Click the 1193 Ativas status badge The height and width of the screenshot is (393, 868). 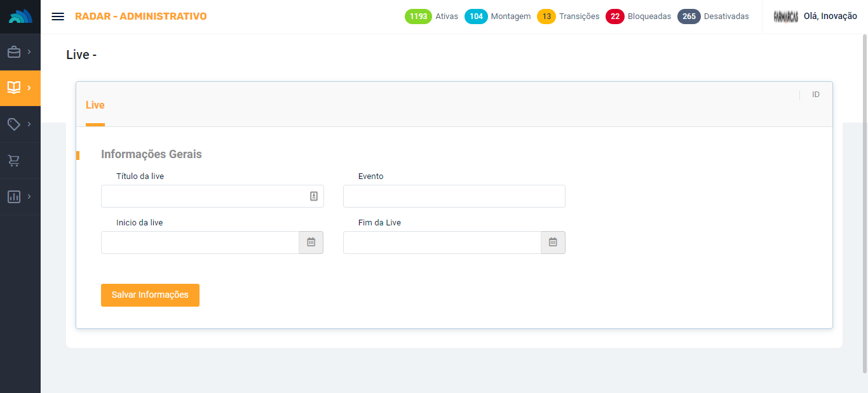coord(419,17)
